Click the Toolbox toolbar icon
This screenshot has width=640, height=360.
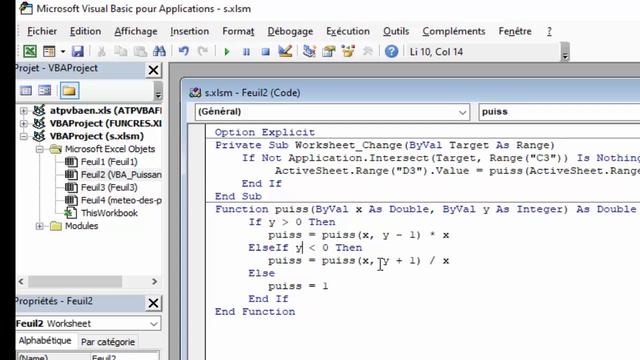coord(368,51)
